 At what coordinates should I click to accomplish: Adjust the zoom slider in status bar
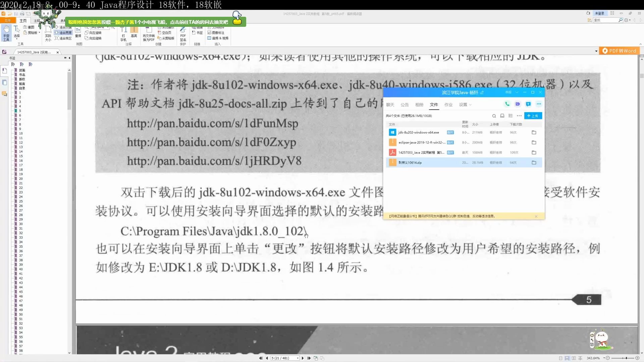pyautogui.click(x=626, y=358)
